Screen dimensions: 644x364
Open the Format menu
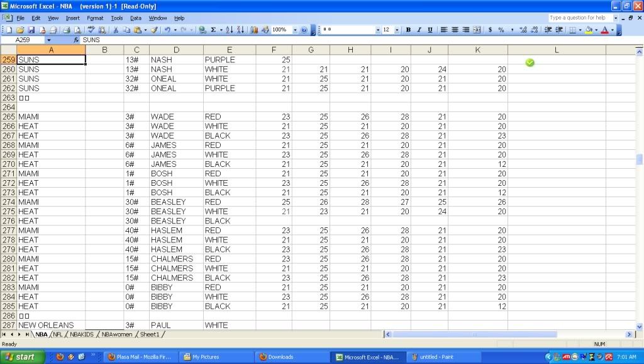tap(95, 18)
